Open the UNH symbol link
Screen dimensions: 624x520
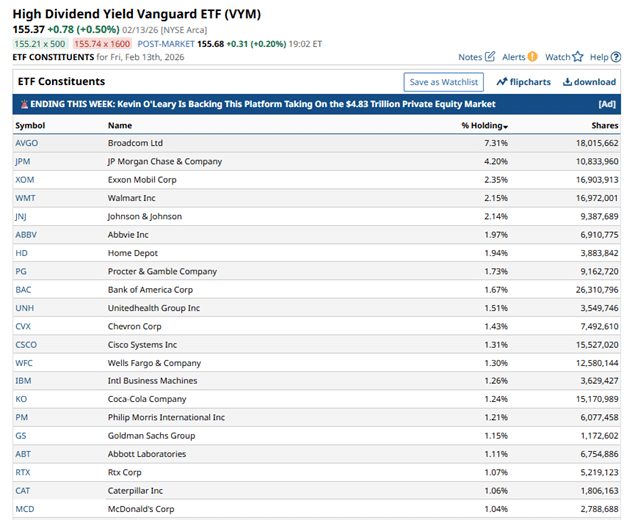coord(25,308)
